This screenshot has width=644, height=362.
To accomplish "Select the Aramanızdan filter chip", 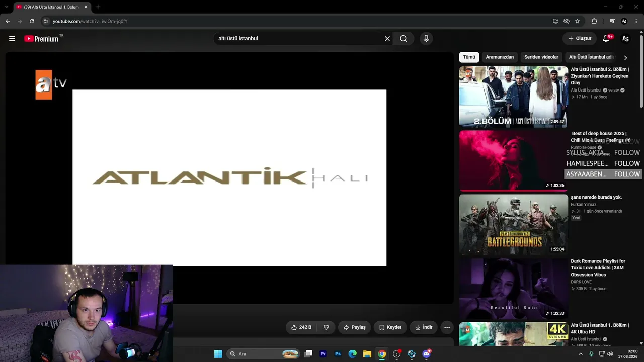I will [x=500, y=57].
